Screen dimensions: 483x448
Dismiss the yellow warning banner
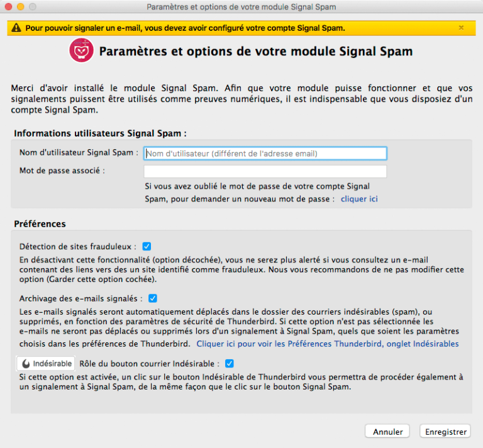[x=461, y=28]
